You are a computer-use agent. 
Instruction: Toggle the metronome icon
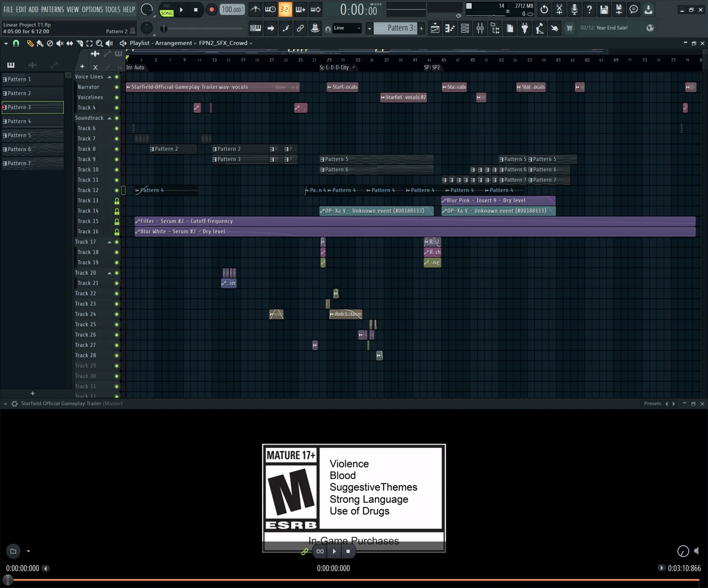click(256, 9)
